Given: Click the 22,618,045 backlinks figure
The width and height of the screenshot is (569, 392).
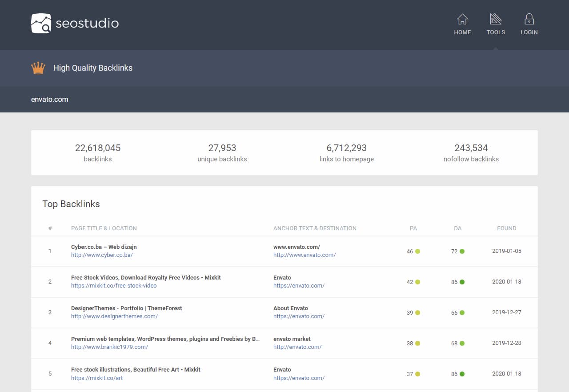Looking at the screenshot, I should click(x=98, y=148).
